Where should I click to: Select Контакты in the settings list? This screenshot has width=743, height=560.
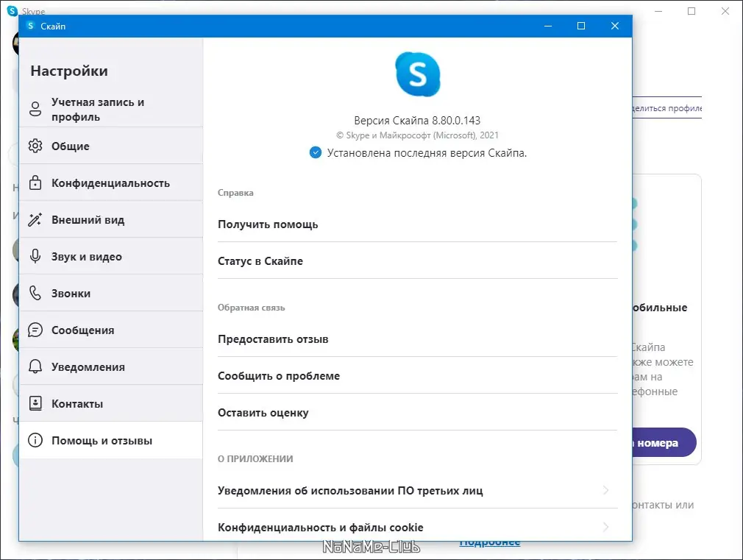(x=111, y=403)
